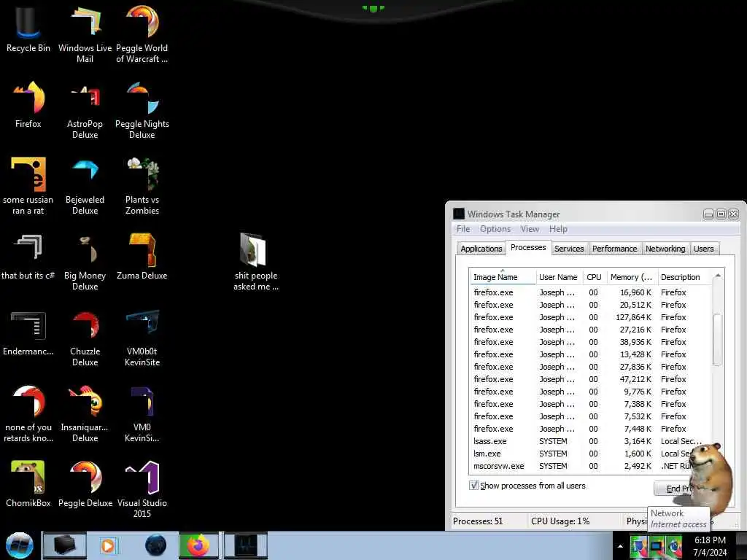Select Visual Studio 2015 icon
The width and height of the screenshot is (747, 560).
(142, 489)
